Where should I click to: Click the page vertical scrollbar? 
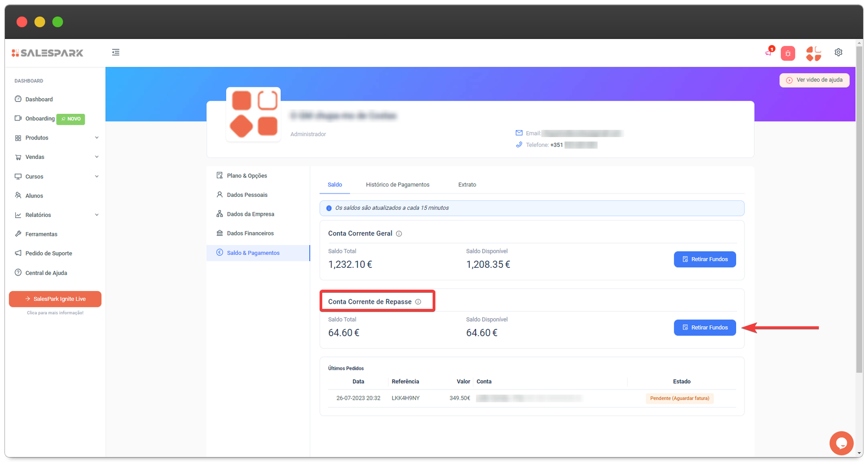pos(859,217)
